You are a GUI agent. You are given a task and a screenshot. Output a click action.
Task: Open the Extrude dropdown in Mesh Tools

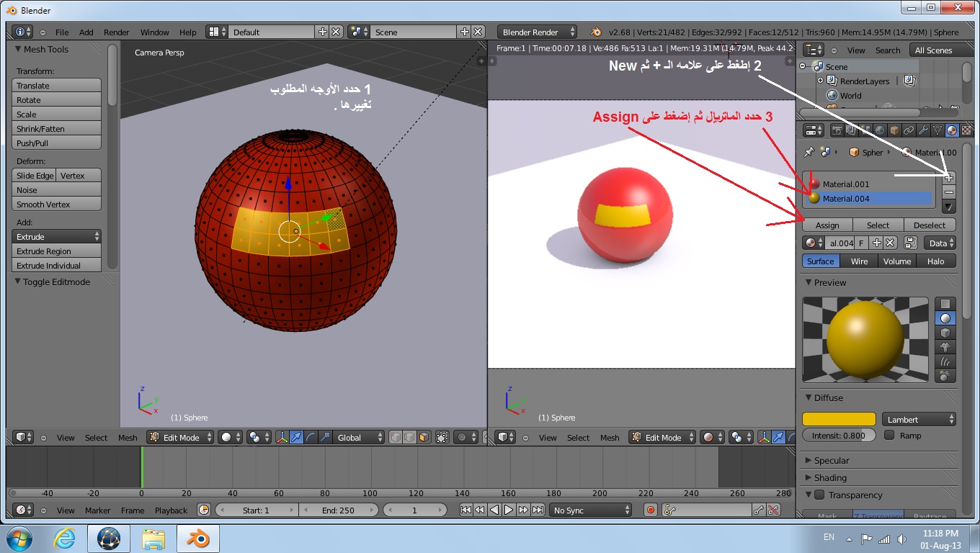coord(57,236)
